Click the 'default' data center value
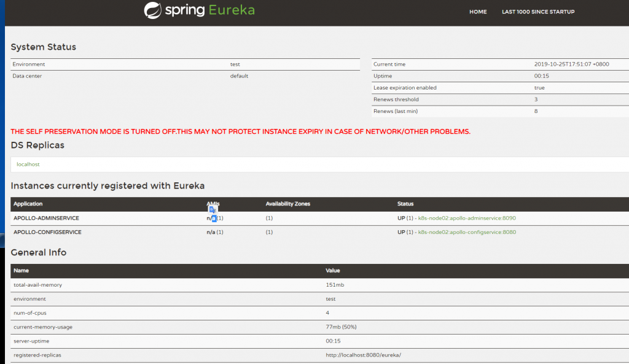The width and height of the screenshot is (629, 364). (239, 76)
